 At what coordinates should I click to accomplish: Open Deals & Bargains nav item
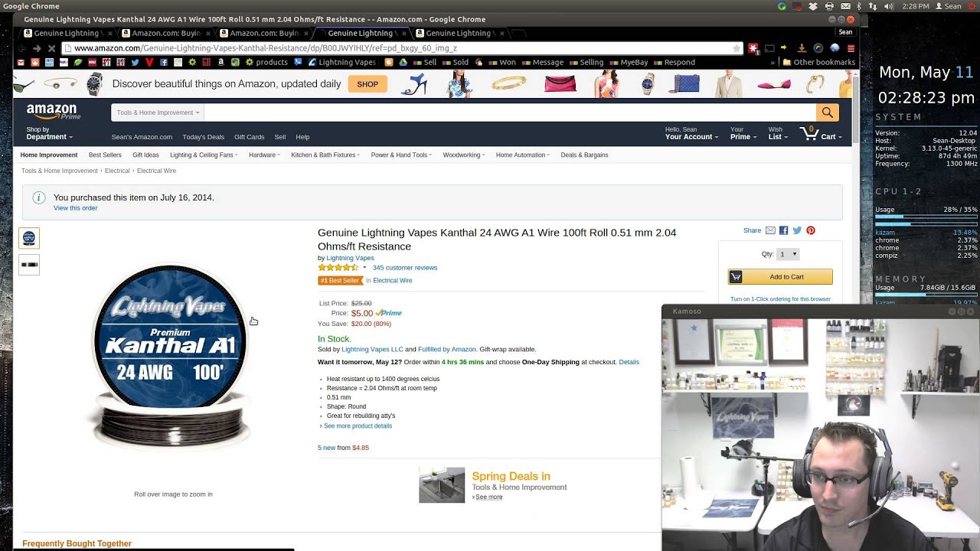click(584, 155)
